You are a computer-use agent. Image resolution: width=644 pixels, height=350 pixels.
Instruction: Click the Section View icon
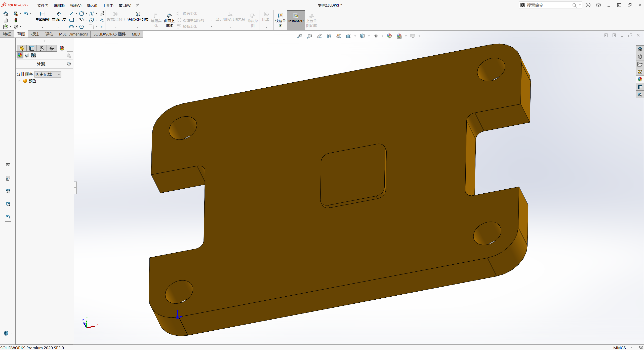pos(329,36)
